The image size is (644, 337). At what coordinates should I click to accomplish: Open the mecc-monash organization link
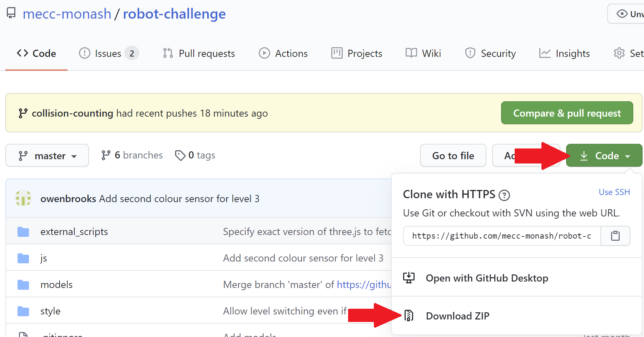point(67,14)
